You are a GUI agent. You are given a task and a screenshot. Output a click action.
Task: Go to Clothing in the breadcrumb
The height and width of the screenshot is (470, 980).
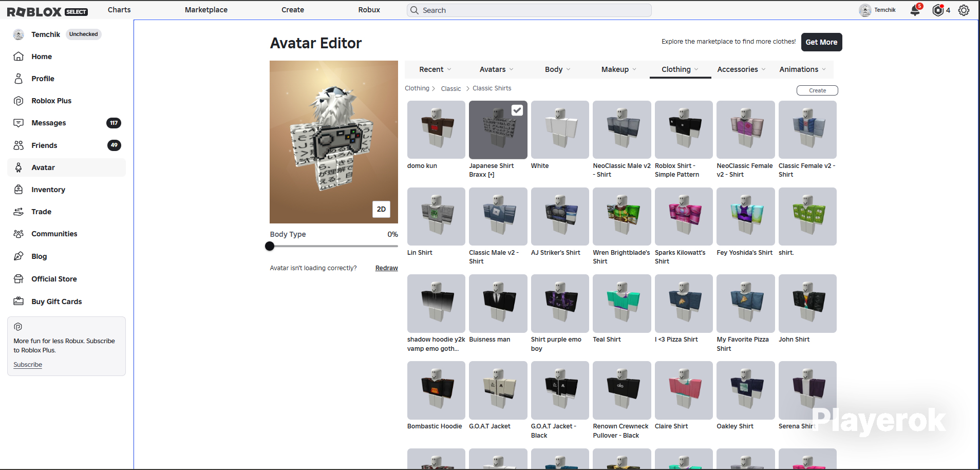[x=417, y=88]
